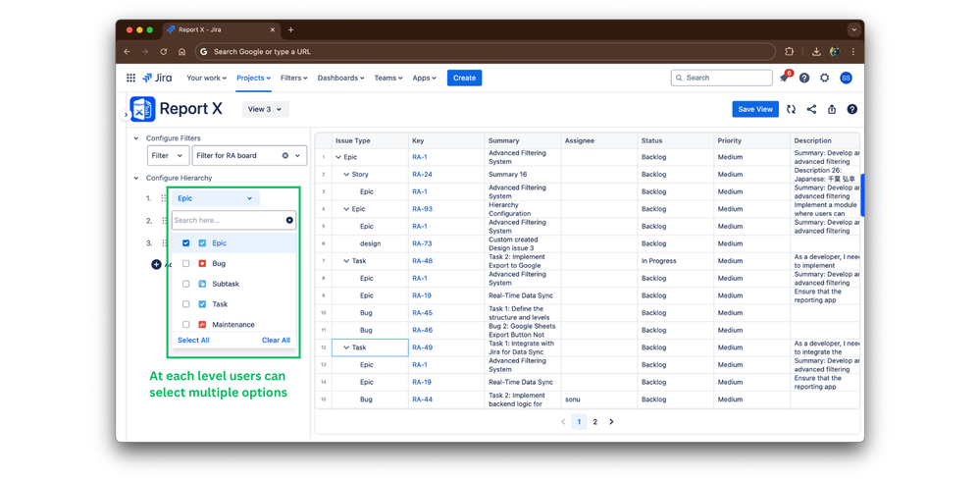The height and width of the screenshot is (480, 980).
Task: Open the Filter type dropdown
Action: coord(168,156)
